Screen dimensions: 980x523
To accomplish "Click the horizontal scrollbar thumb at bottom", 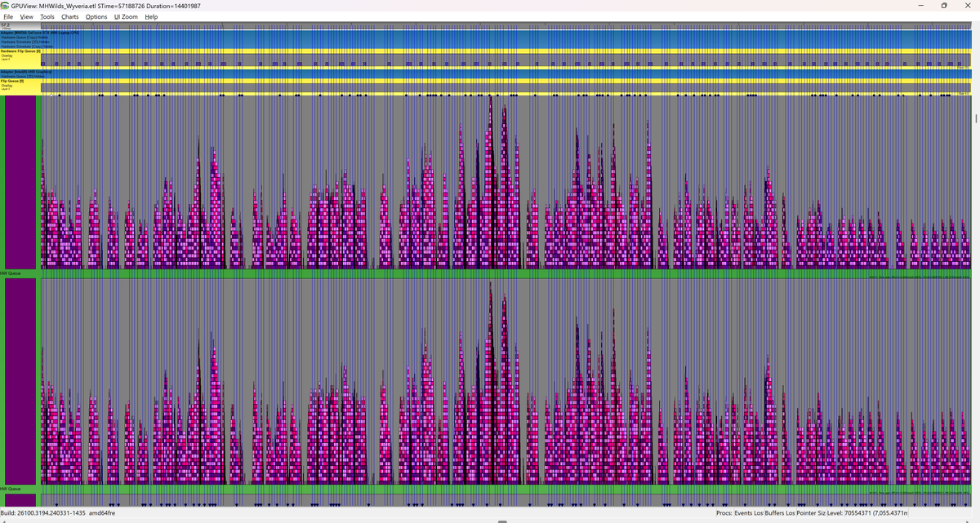I will pos(502,521).
